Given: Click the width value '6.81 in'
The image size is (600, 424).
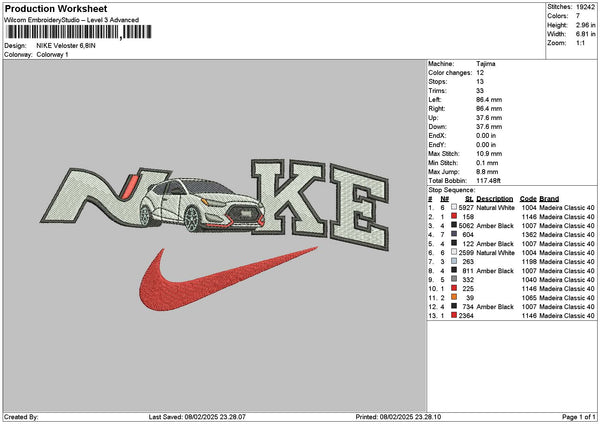Looking at the screenshot, I should pyautogui.click(x=585, y=34).
